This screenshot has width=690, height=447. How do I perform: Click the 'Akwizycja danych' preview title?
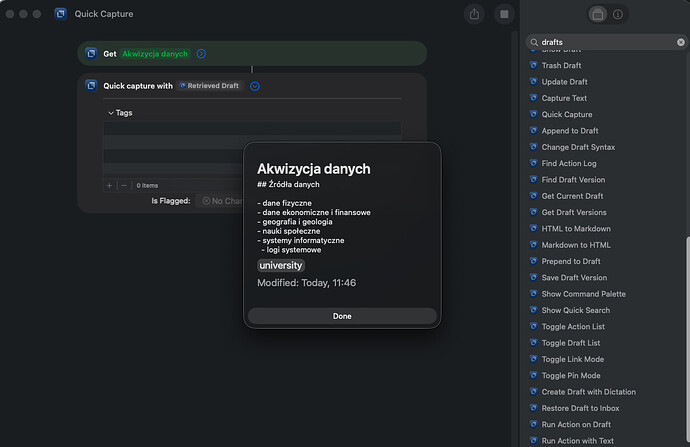click(314, 169)
